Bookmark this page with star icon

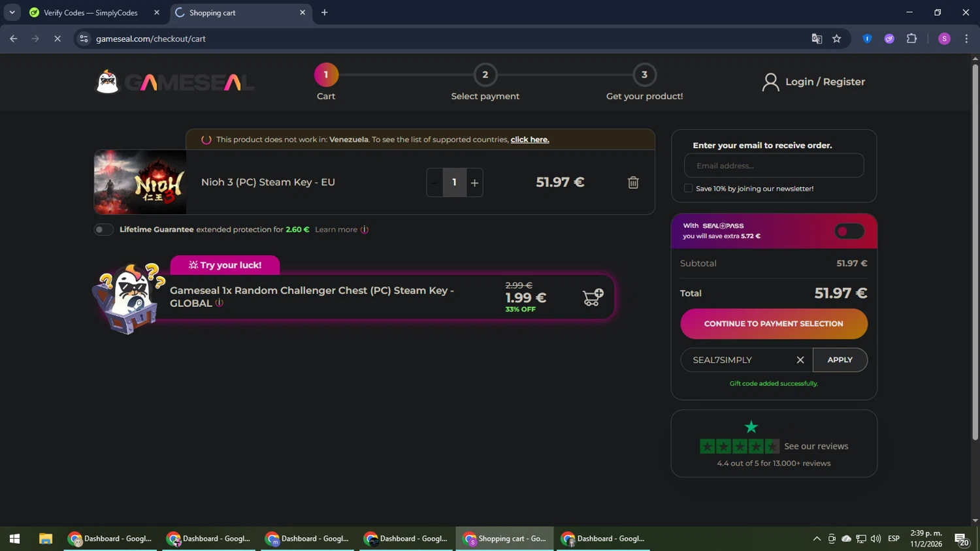[837, 39]
